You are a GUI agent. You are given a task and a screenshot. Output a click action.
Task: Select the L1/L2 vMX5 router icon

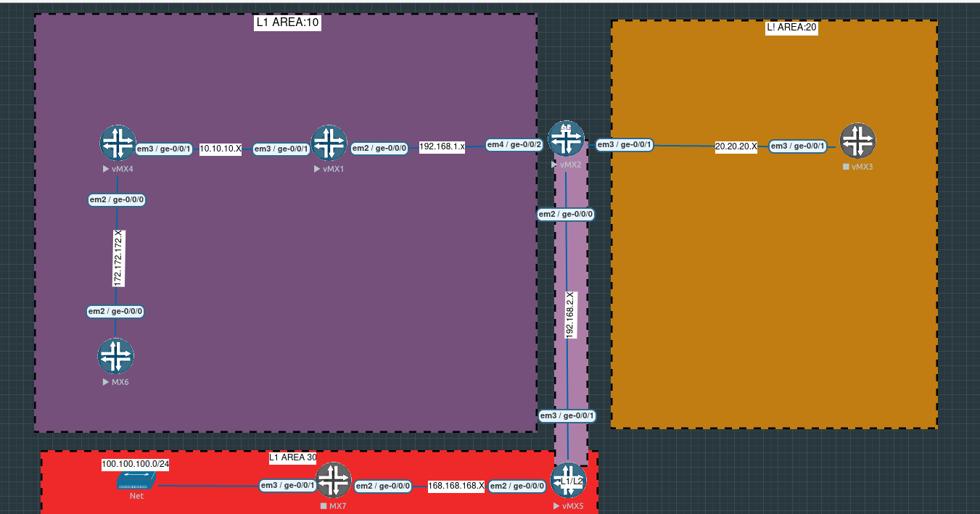pyautogui.click(x=569, y=480)
